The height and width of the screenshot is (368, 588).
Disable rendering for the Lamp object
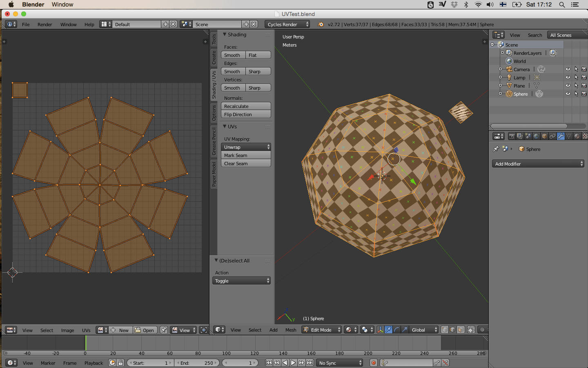(584, 77)
